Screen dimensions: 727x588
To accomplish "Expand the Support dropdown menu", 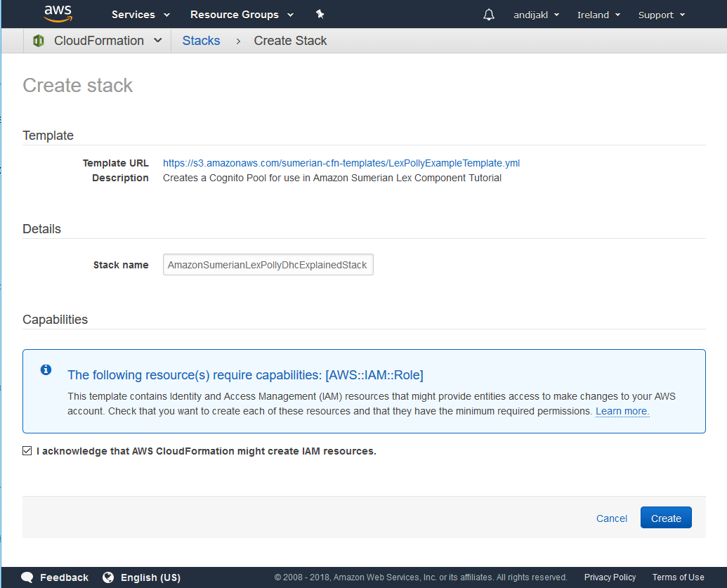I will pos(661,15).
